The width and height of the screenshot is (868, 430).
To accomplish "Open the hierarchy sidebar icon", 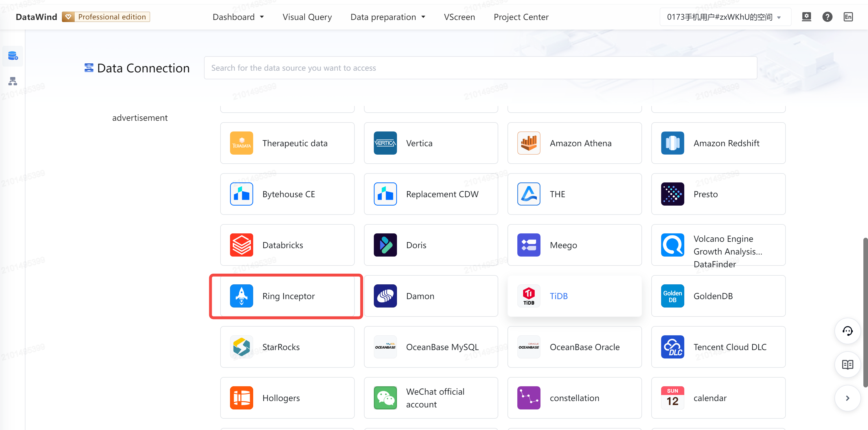I will pos(13,81).
